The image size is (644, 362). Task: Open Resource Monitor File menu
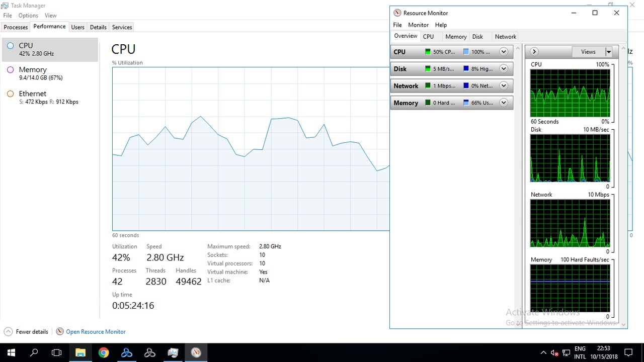[397, 25]
